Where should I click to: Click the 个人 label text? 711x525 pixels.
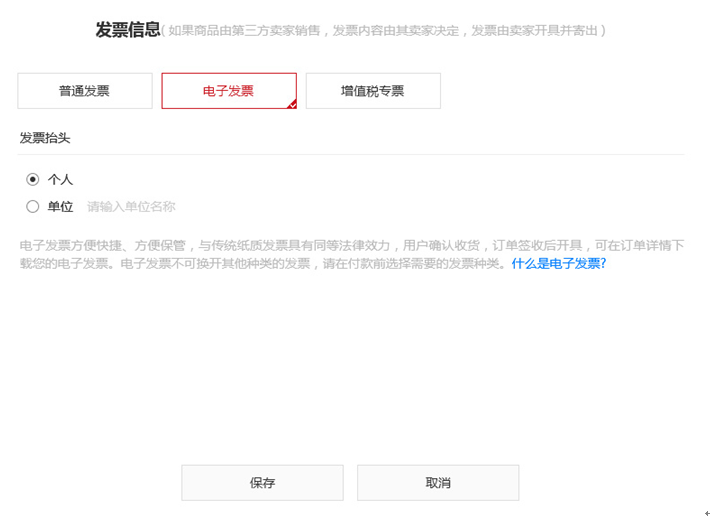[60, 180]
